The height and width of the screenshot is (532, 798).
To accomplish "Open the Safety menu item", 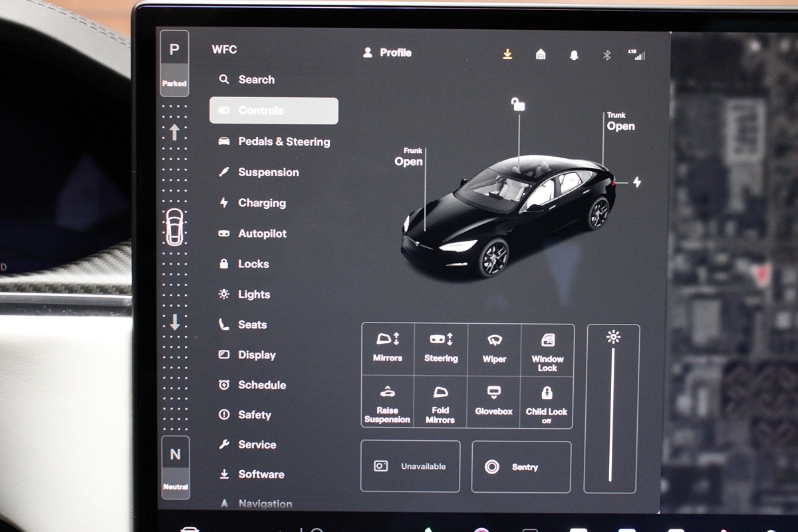I will click(255, 414).
